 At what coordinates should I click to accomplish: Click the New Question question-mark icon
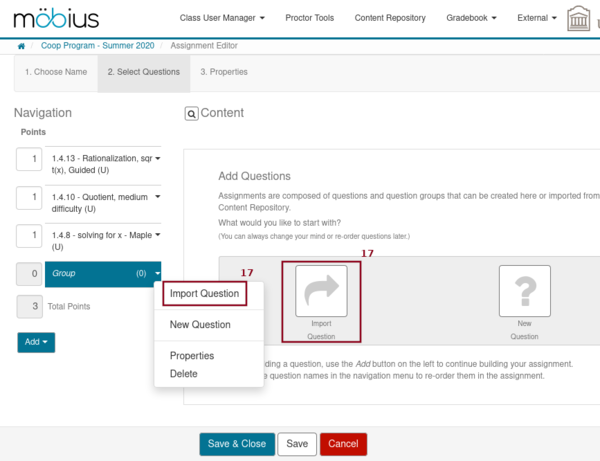[x=525, y=291]
